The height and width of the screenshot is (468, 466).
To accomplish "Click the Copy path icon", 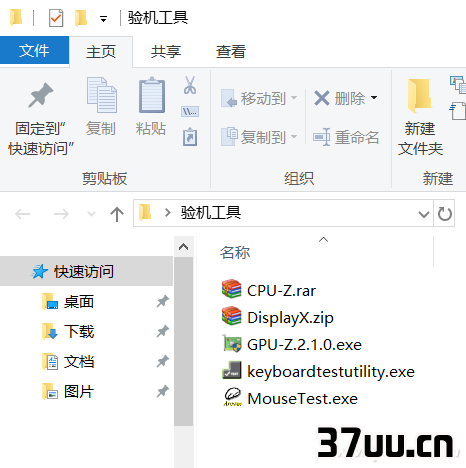I will 190,111.
